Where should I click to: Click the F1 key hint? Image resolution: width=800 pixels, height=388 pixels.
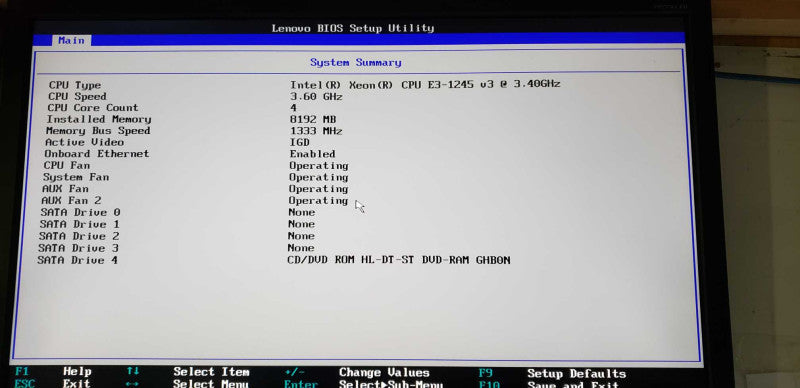(x=22, y=371)
